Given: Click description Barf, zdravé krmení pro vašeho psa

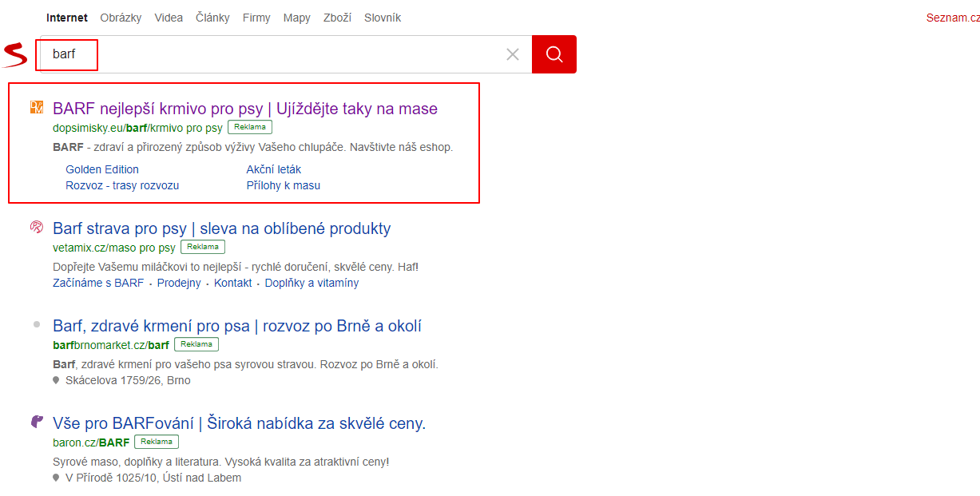Looking at the screenshot, I should click(246, 364).
